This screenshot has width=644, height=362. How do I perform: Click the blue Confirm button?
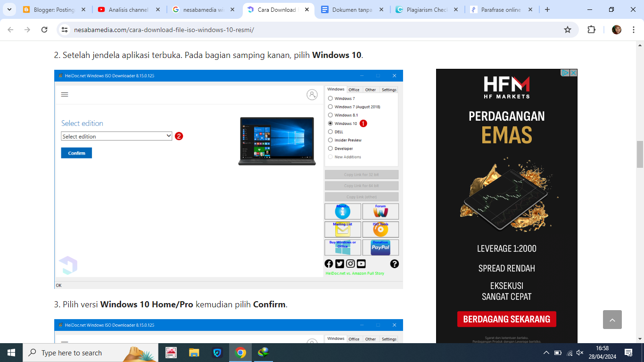pos(76,153)
